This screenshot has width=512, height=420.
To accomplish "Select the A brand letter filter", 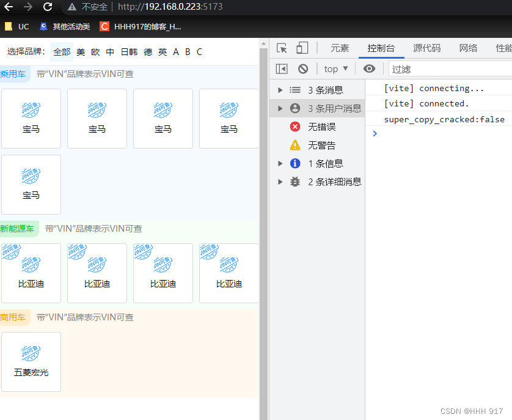I will 176,52.
